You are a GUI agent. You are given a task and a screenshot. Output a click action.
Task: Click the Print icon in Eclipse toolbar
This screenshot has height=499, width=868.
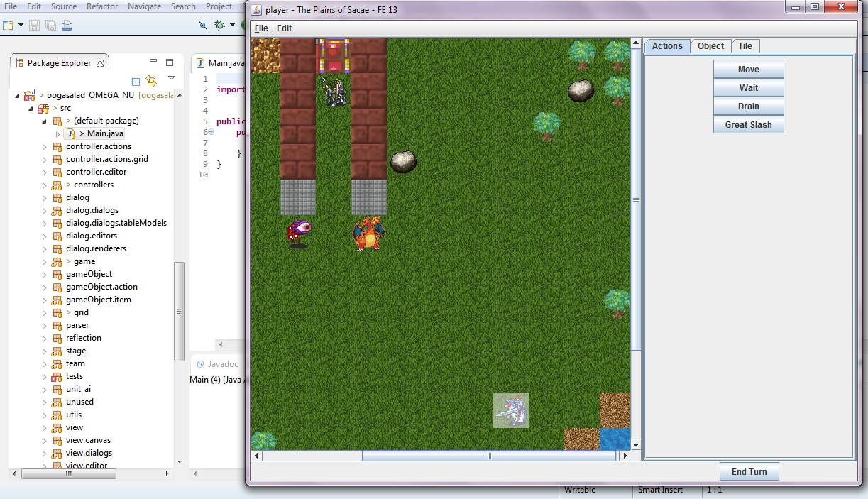(x=67, y=26)
